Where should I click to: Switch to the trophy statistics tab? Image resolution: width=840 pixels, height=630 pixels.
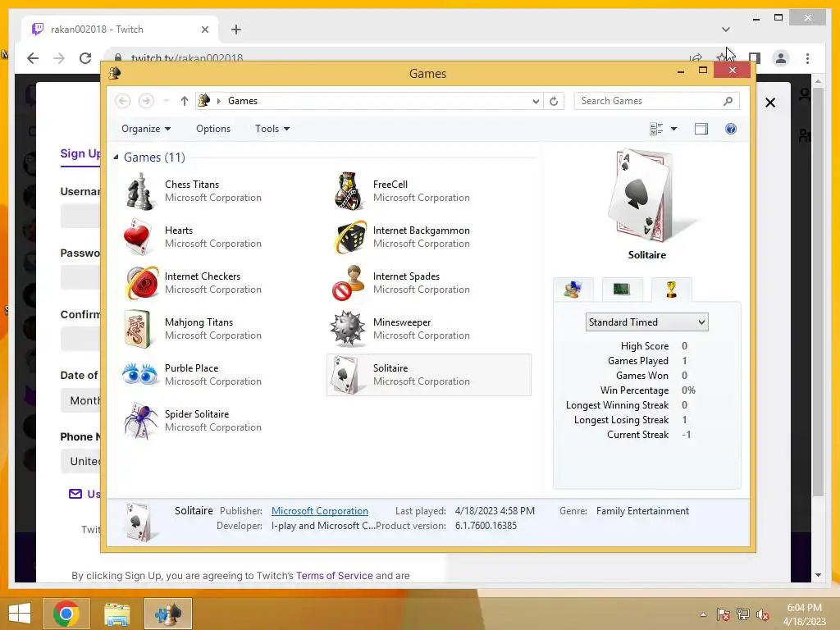pos(671,290)
